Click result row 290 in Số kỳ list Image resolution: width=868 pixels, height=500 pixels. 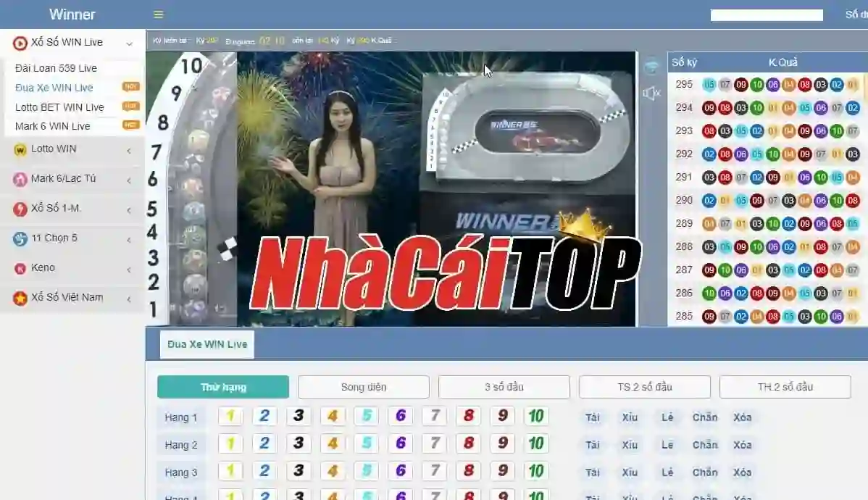coord(767,201)
